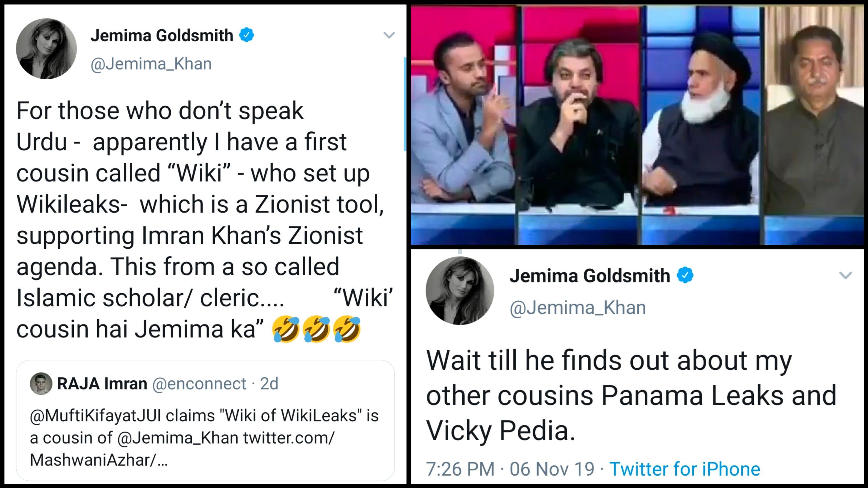Open the TV talk show video thumbnail
868x488 pixels.
pos(637,125)
